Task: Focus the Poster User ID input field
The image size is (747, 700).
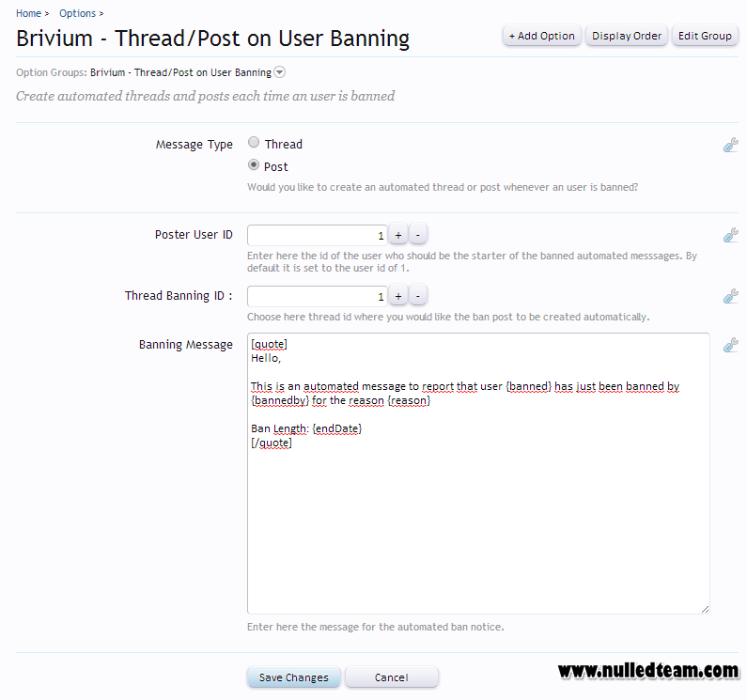Action: coord(318,236)
